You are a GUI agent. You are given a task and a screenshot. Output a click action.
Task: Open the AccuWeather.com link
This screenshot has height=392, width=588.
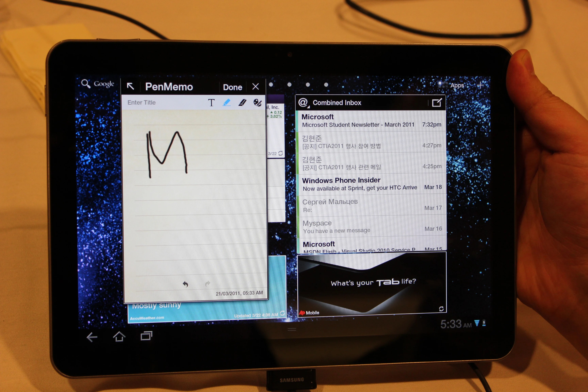(x=147, y=318)
